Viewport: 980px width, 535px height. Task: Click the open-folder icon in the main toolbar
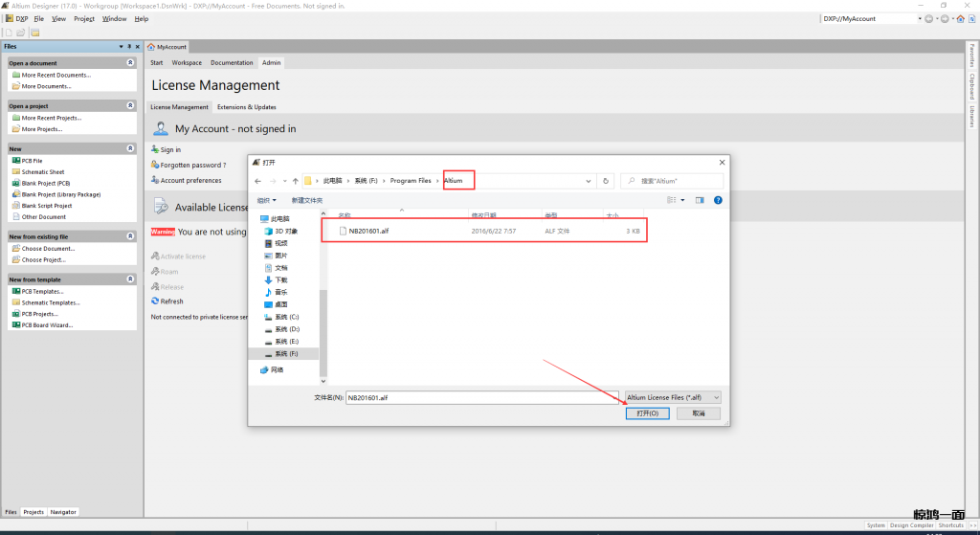(20, 32)
